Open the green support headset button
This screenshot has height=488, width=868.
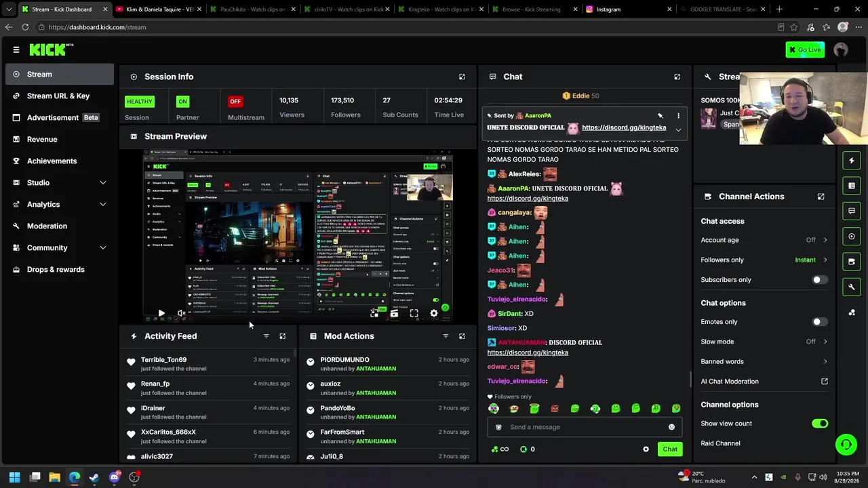[846, 445]
